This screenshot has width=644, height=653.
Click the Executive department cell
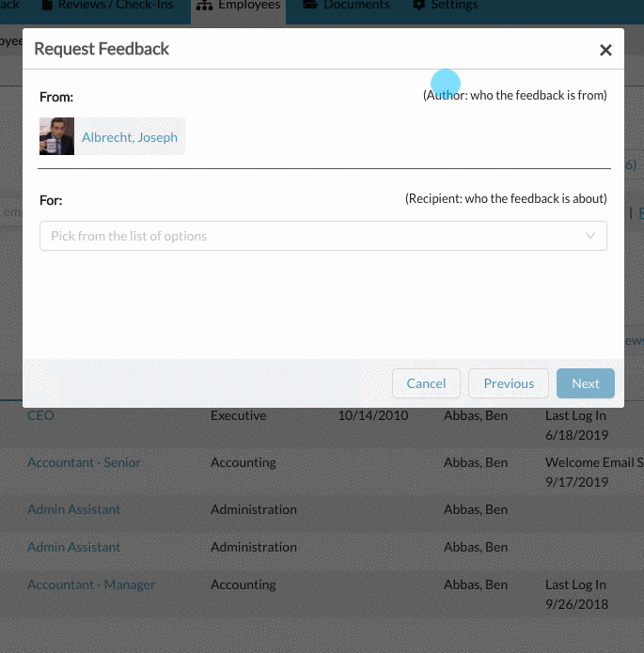239,415
